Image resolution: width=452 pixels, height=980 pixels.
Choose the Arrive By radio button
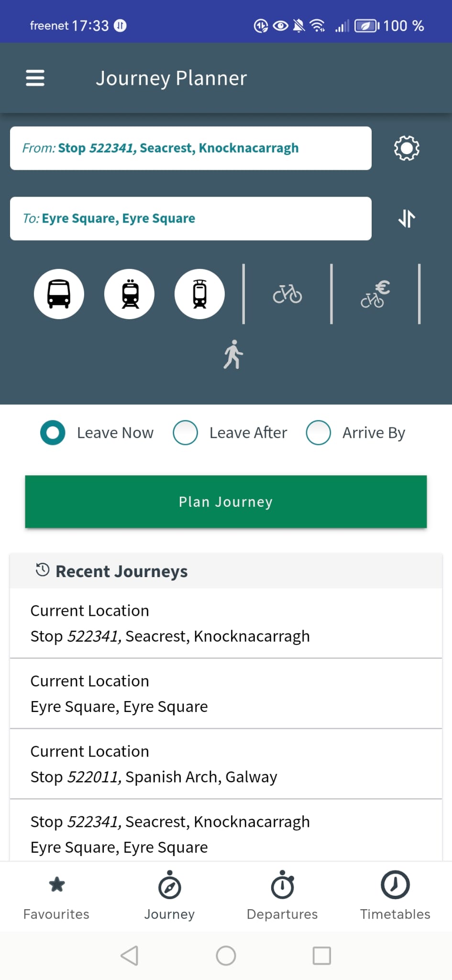point(319,433)
